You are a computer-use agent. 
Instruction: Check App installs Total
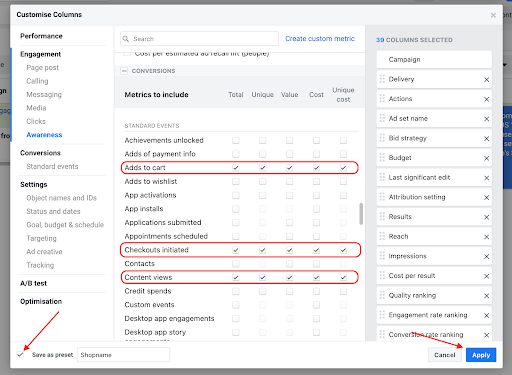coord(236,209)
